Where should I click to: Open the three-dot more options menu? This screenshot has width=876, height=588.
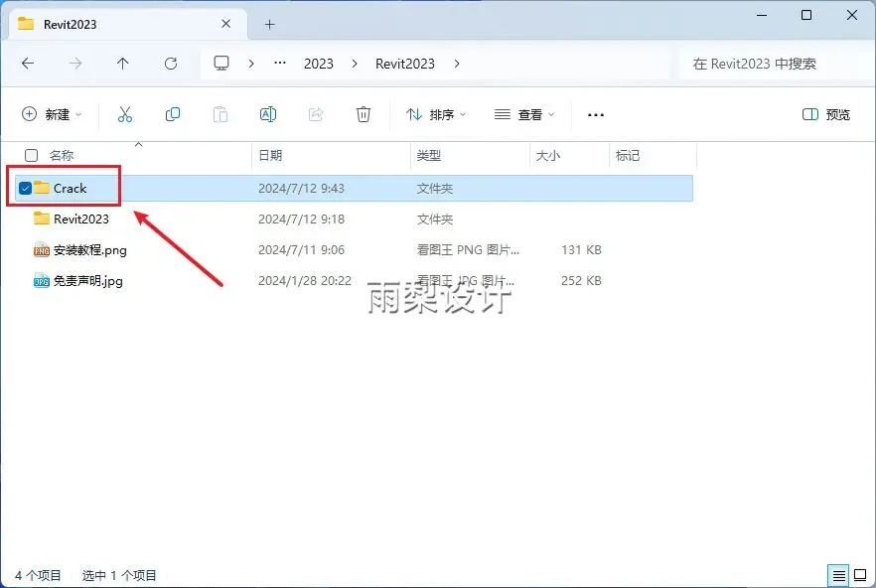pyautogui.click(x=596, y=115)
